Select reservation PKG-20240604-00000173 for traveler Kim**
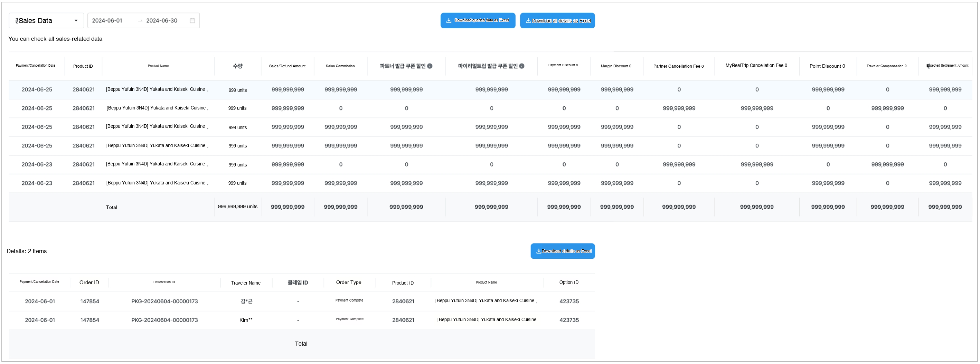Viewport: 980px width, 364px height. [164, 320]
